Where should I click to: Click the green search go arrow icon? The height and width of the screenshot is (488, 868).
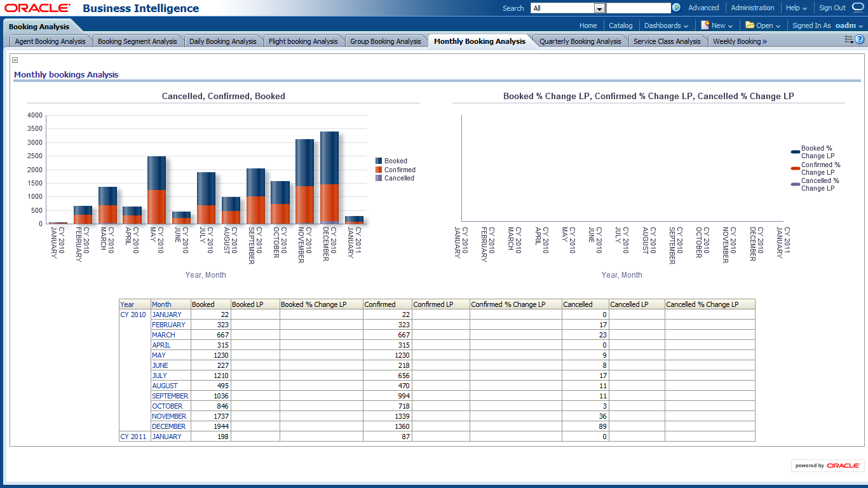pos(677,8)
